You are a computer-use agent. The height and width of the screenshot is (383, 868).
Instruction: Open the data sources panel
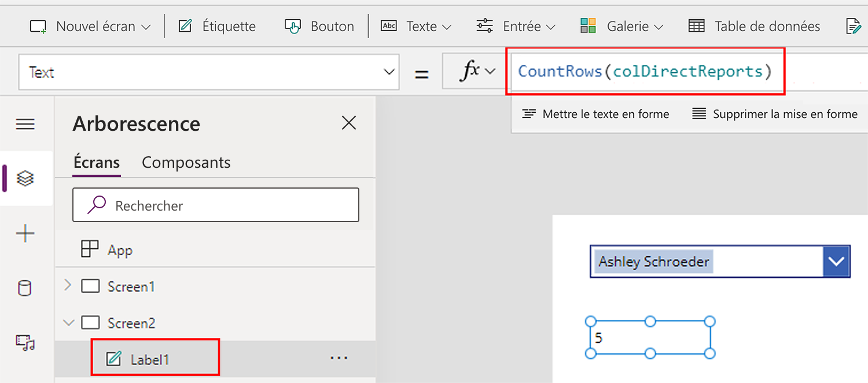click(x=25, y=288)
